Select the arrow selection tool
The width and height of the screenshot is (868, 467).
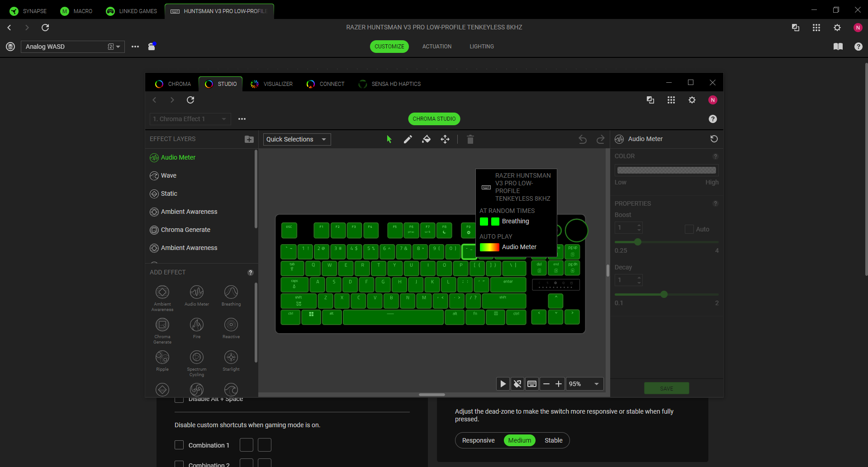[389, 139]
